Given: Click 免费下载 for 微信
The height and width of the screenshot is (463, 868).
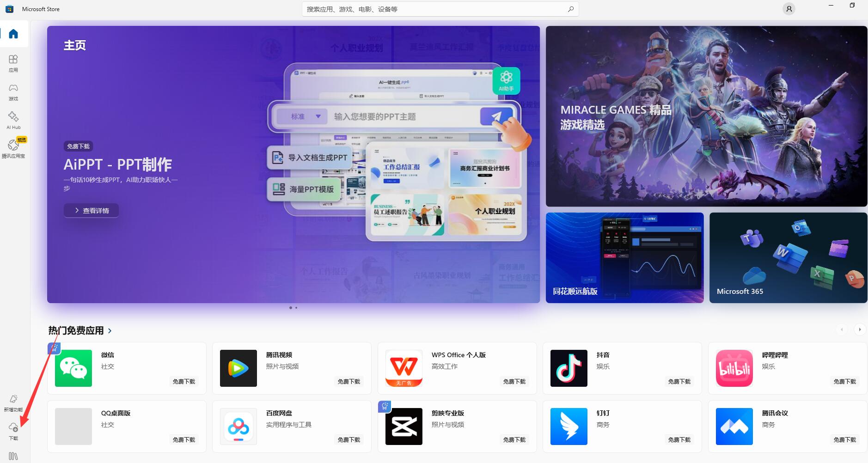Looking at the screenshot, I should tap(184, 381).
